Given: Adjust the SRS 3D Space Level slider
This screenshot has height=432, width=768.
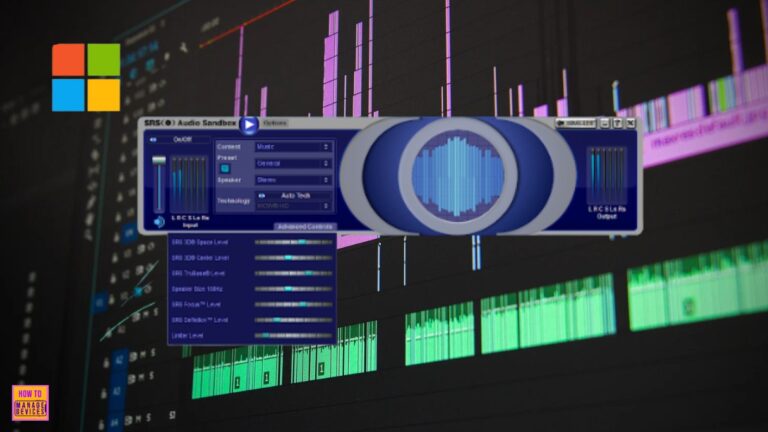Looking at the screenshot, I should [293, 242].
